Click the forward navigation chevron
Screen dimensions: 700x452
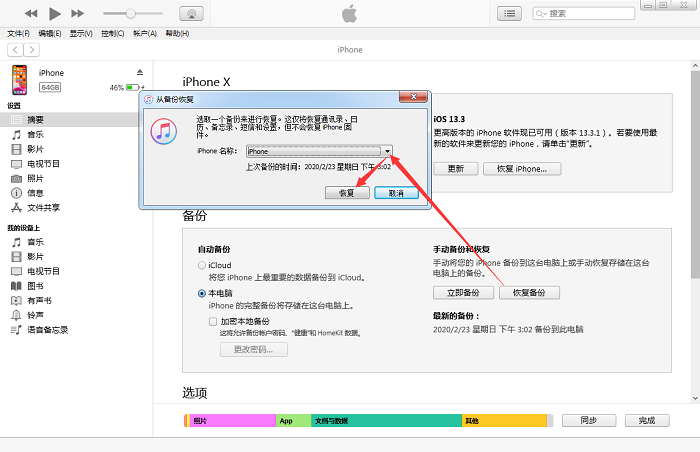pyautogui.click(x=32, y=50)
